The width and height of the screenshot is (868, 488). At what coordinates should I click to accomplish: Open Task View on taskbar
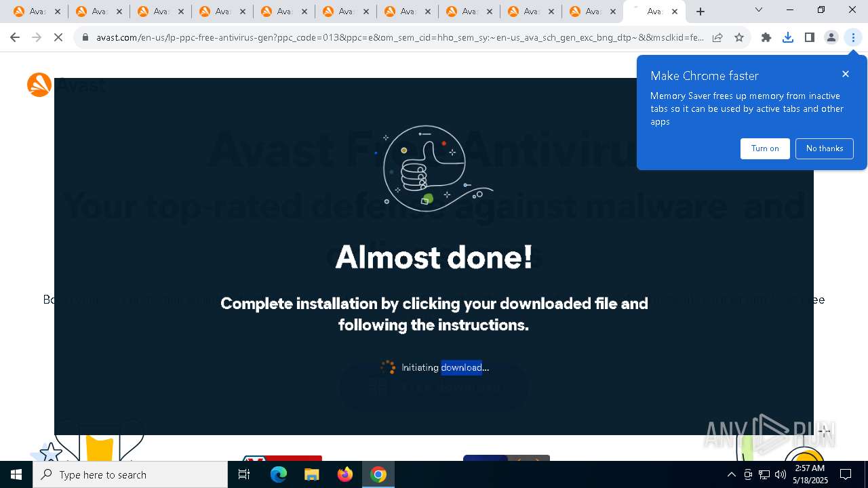point(244,474)
